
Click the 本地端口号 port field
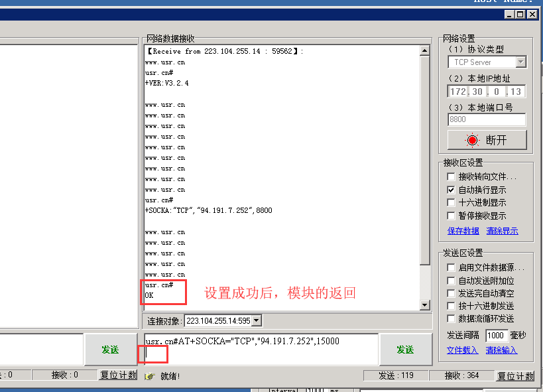(x=487, y=119)
